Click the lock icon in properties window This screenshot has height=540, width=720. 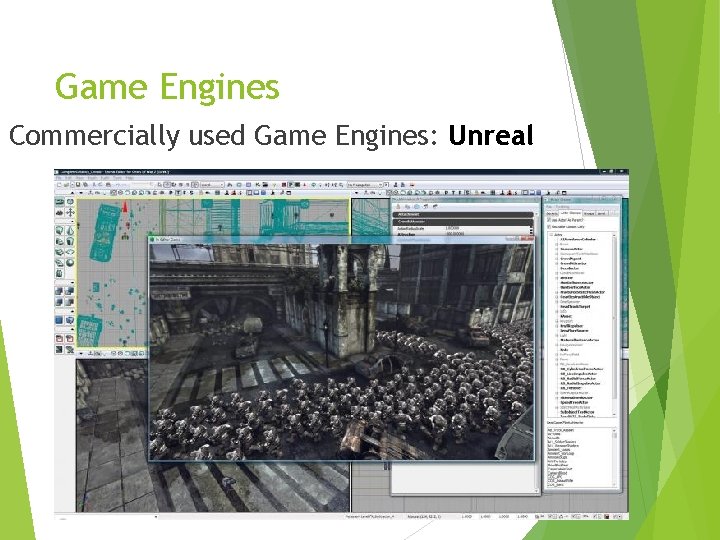click(x=398, y=207)
